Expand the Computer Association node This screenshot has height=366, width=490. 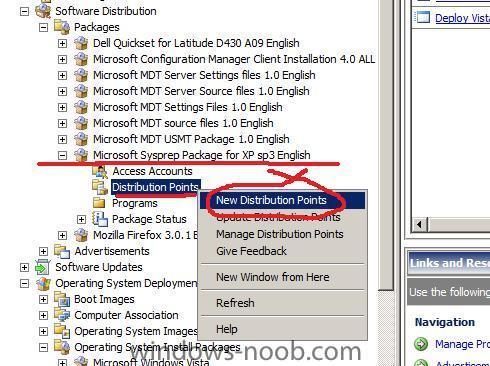[43, 315]
